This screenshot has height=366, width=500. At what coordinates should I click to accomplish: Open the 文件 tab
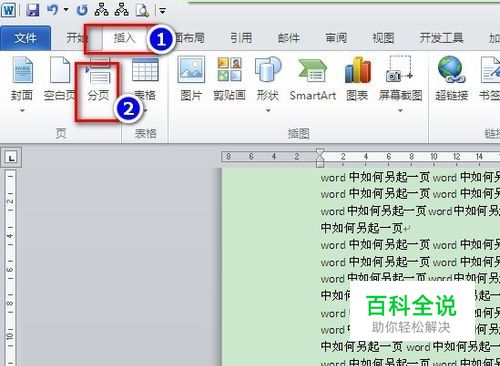[x=25, y=38]
